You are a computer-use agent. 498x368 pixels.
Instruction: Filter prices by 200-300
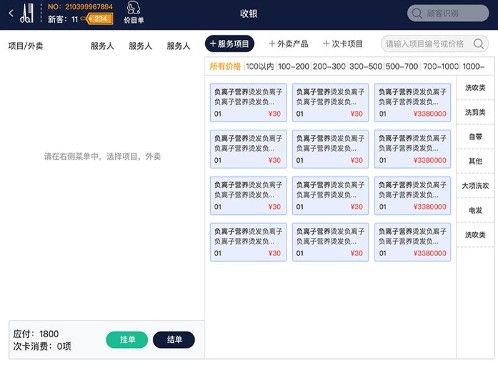pos(329,66)
